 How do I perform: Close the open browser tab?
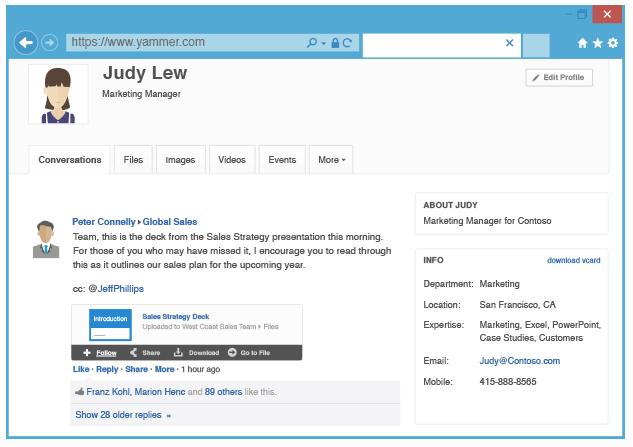click(x=509, y=43)
